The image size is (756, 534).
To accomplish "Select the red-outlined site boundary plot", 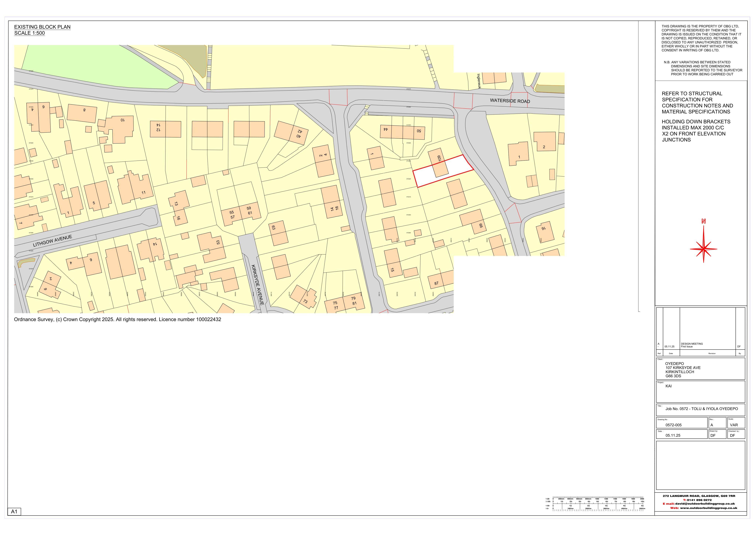I will pos(443,171).
